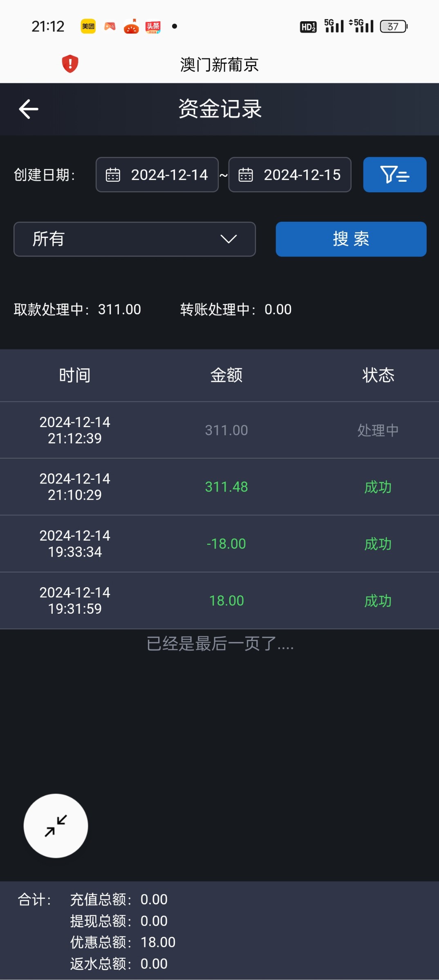Tap the 时间 column header

(75, 375)
